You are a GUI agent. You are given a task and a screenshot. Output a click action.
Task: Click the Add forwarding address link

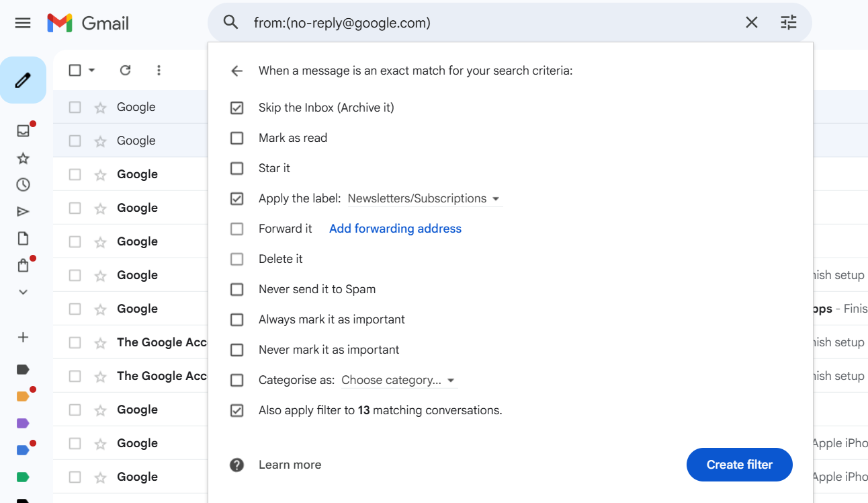click(x=395, y=229)
